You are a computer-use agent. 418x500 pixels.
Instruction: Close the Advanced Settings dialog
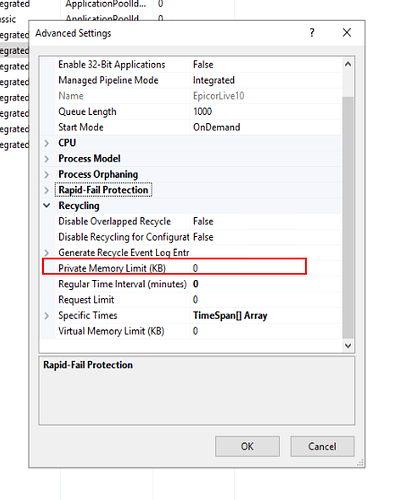(x=347, y=33)
